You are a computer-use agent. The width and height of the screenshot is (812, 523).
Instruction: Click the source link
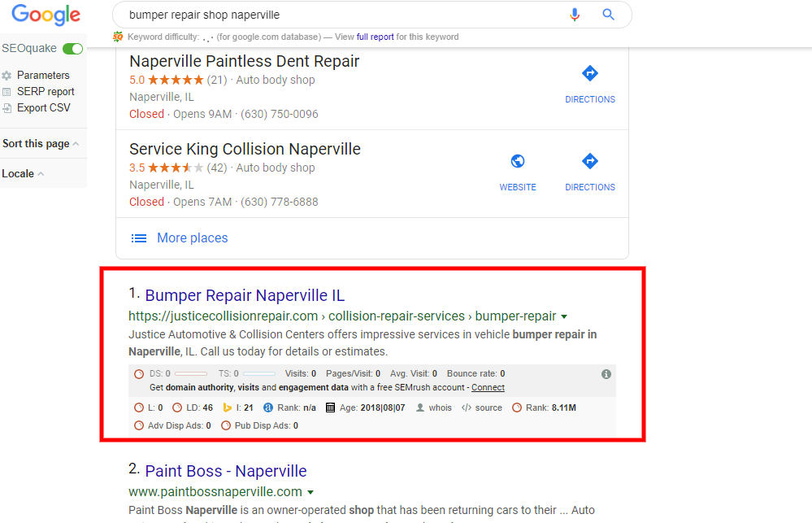coord(489,408)
